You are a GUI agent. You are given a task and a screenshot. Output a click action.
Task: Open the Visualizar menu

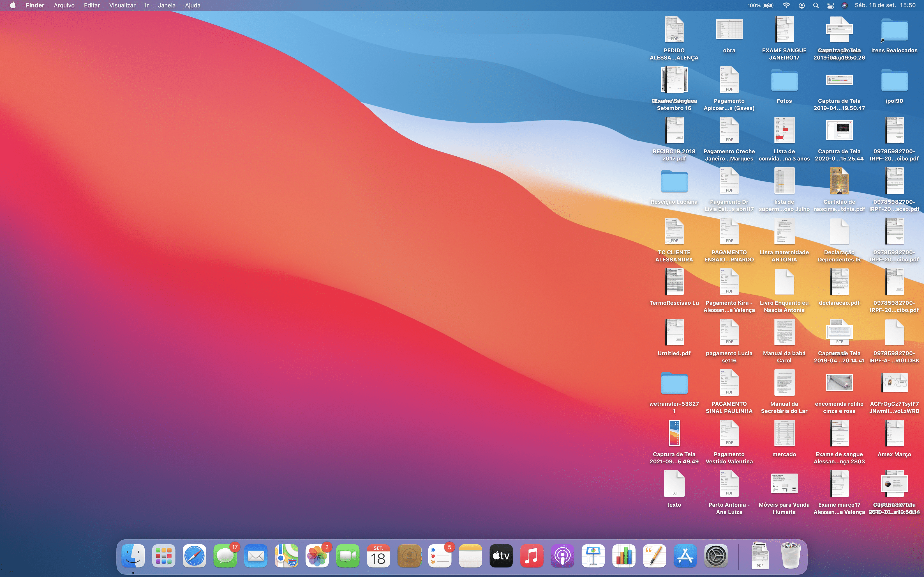point(122,5)
